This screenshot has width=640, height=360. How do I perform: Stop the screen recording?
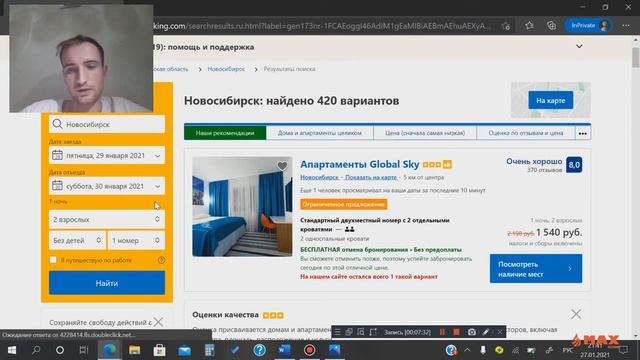pos(456,332)
